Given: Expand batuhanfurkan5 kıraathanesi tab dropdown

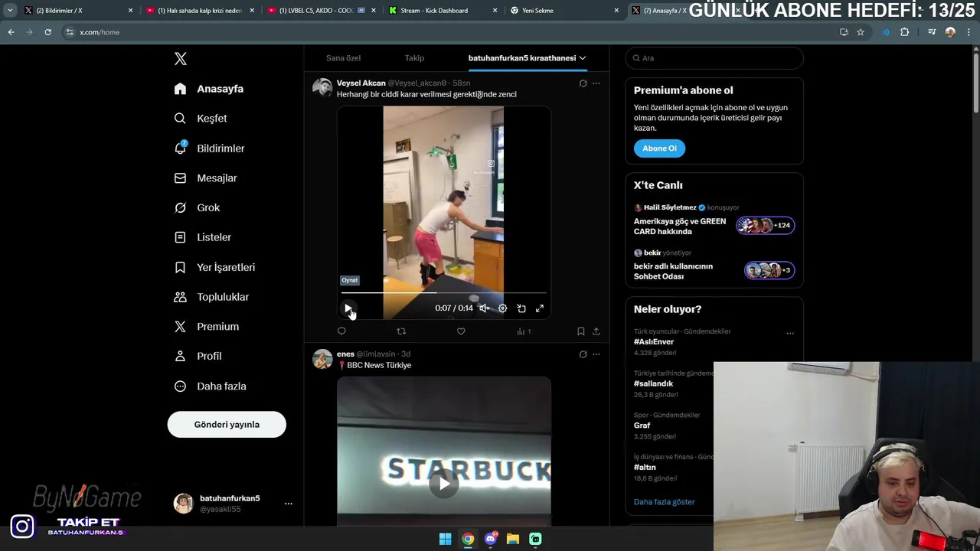Looking at the screenshot, I should (x=583, y=58).
